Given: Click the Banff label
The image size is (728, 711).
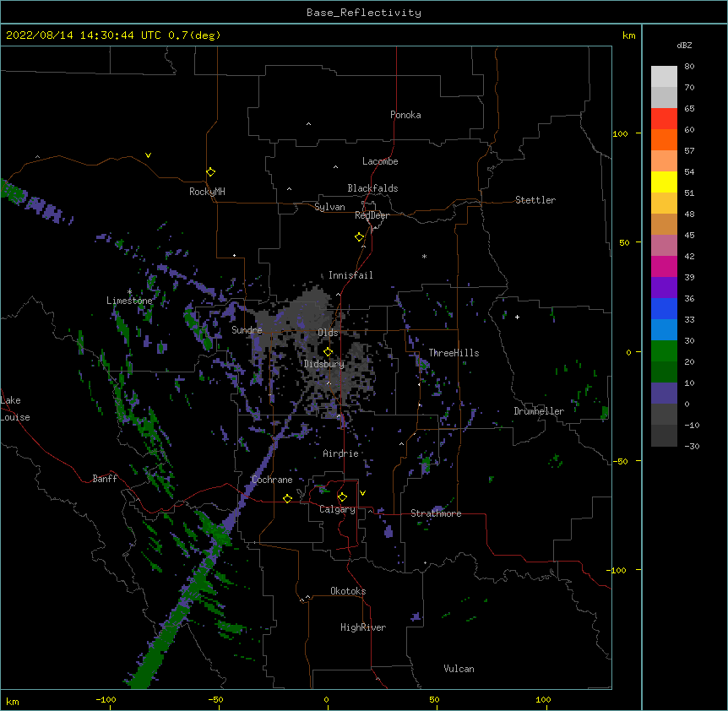Looking at the screenshot, I should point(105,479).
